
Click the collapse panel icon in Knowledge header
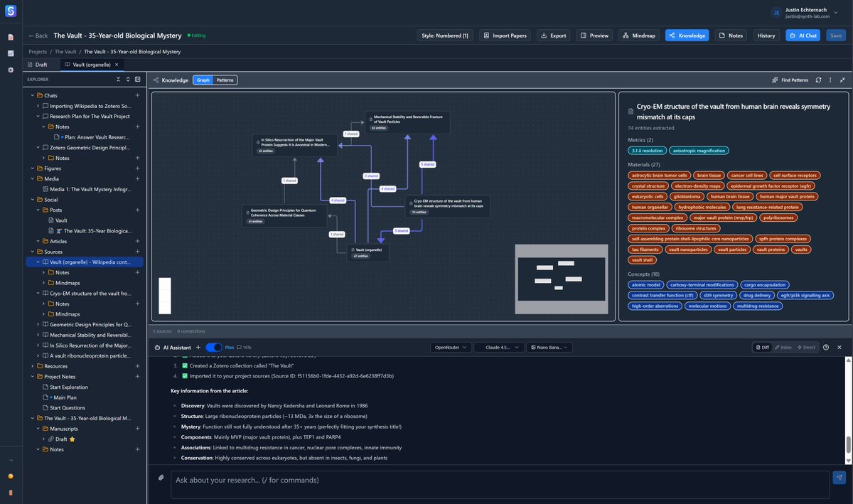pos(842,80)
